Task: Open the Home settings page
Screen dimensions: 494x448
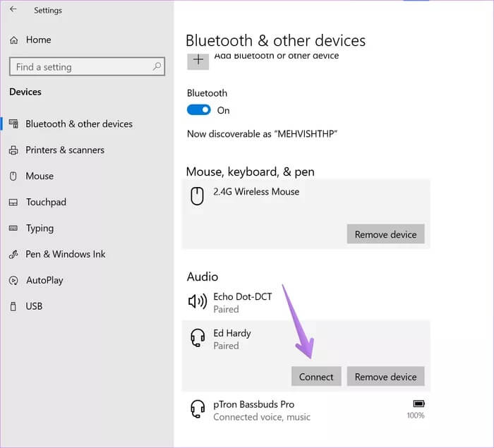Action: (x=30, y=40)
